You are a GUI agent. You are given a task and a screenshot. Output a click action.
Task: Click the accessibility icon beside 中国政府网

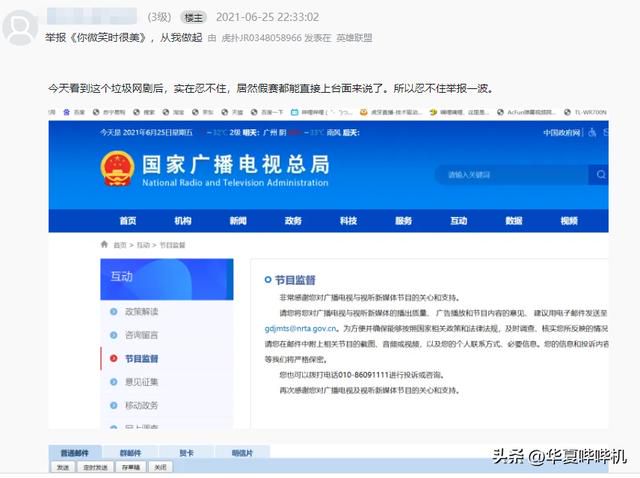pyautogui.click(x=592, y=133)
